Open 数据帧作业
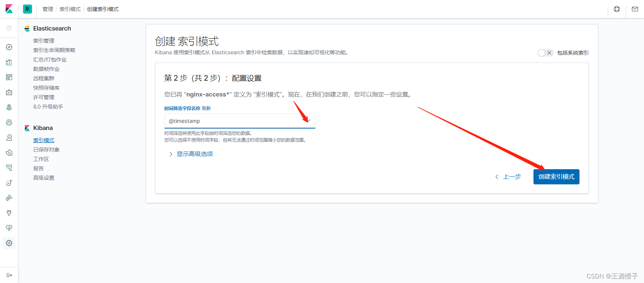Screen dimensions: 644x283 pos(46,69)
